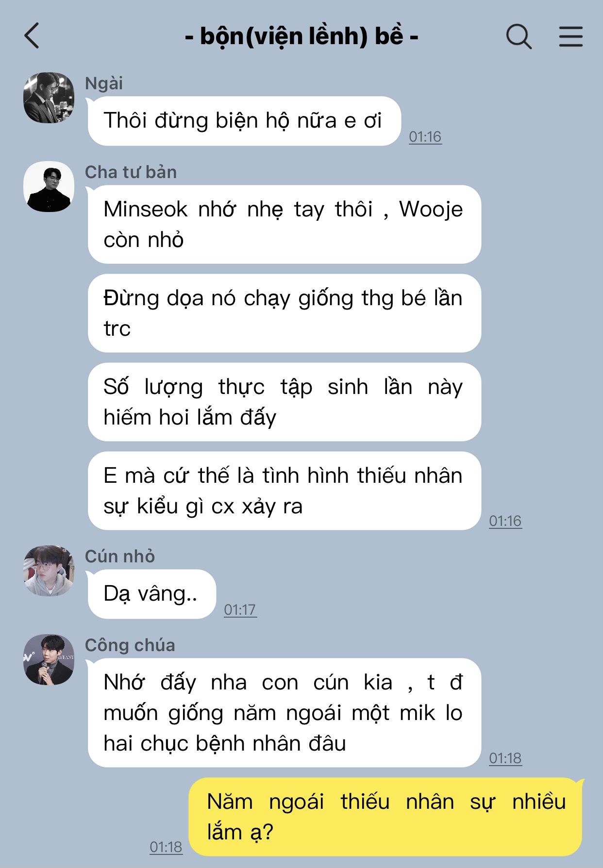Tap Cha tư bản's profile avatar
Image resolution: width=603 pixels, height=868 pixels.
(x=49, y=186)
